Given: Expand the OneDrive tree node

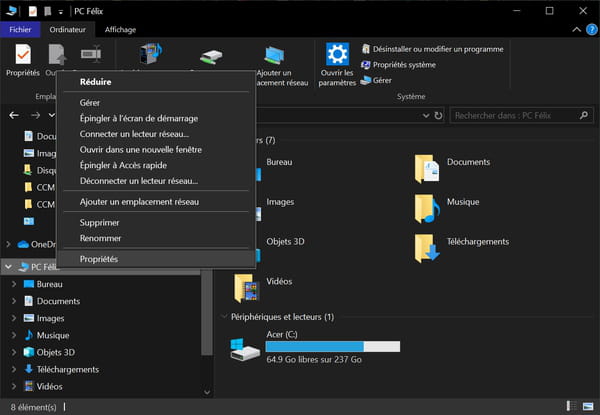Looking at the screenshot, I should 8,244.
